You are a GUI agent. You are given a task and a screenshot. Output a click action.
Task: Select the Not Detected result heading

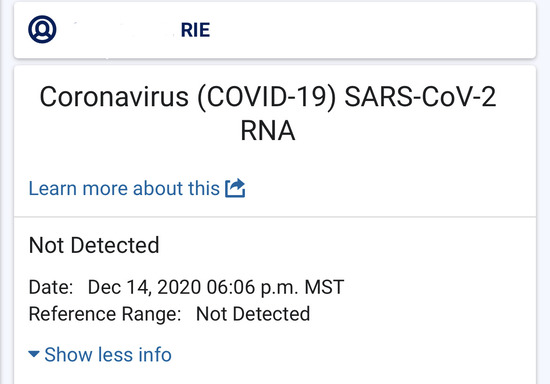point(94,245)
